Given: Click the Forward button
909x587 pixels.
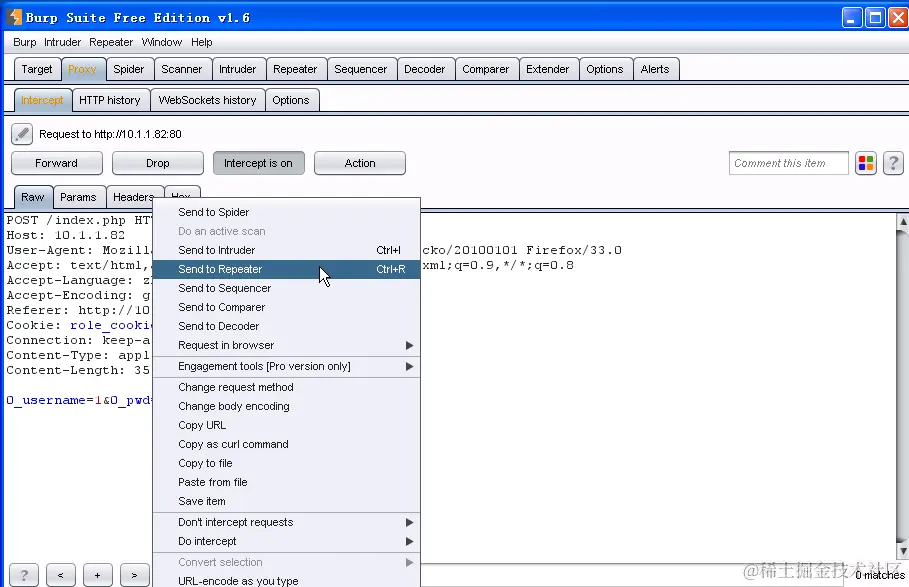Looking at the screenshot, I should pyautogui.click(x=57, y=163).
